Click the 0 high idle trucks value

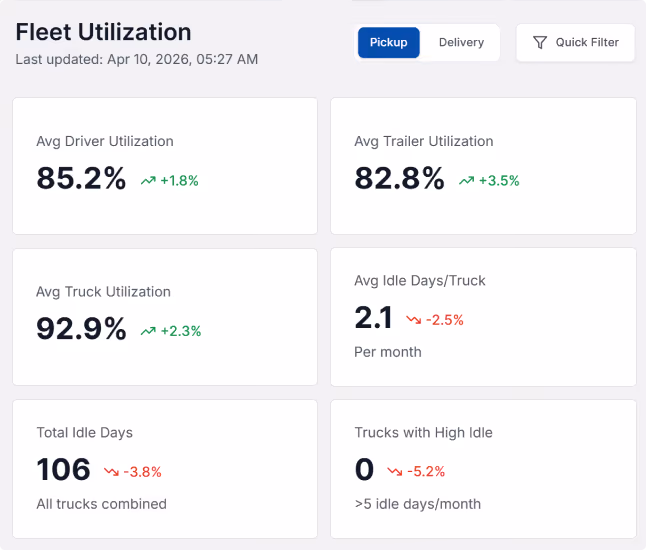click(x=364, y=469)
